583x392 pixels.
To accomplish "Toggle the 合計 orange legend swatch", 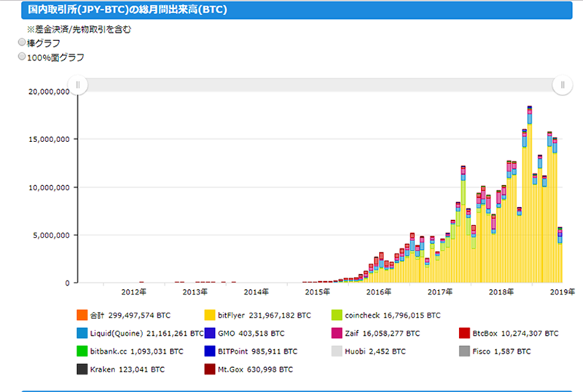I will tap(82, 315).
